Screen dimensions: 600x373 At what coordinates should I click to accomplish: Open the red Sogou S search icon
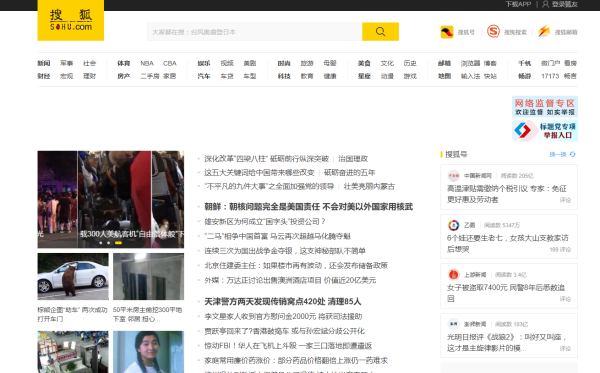(x=493, y=31)
